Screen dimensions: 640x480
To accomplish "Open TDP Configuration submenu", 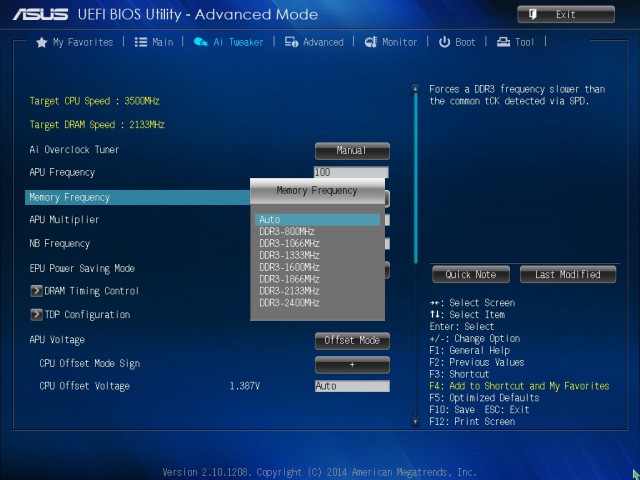I will pyautogui.click(x=80, y=315).
